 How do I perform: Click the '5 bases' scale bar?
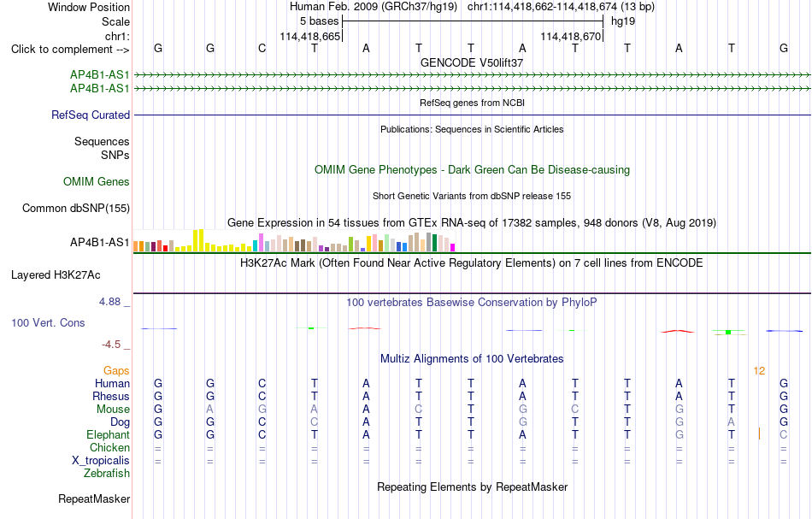click(x=473, y=21)
